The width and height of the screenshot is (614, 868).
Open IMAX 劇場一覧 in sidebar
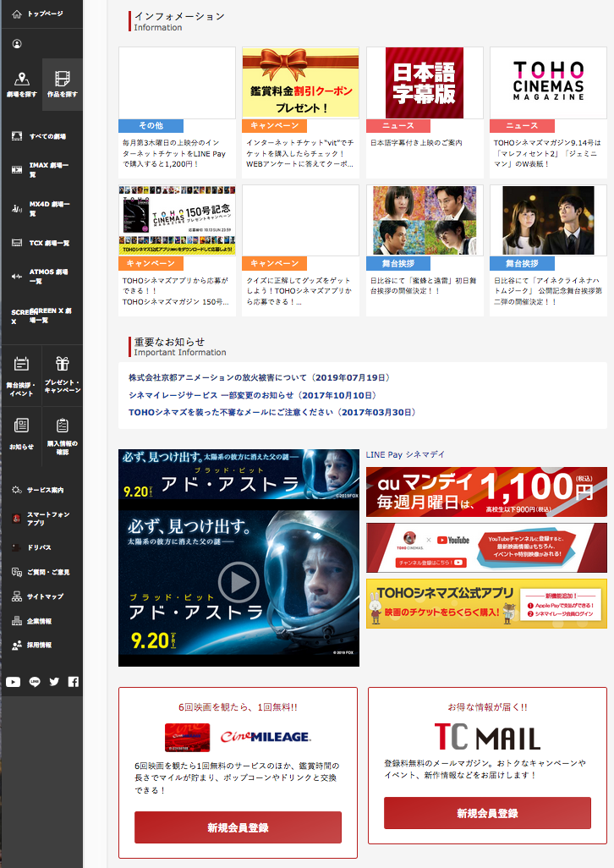tap(41, 169)
